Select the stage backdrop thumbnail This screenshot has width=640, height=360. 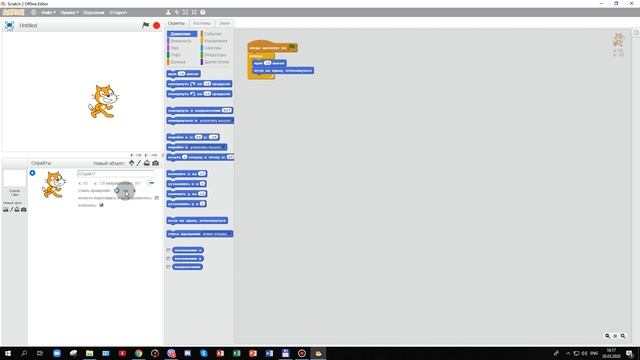(14, 178)
